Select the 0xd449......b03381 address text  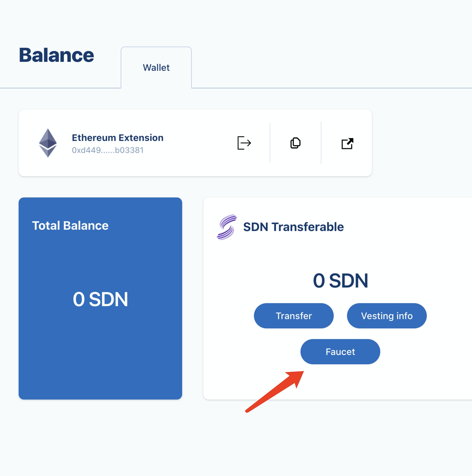[x=108, y=150]
